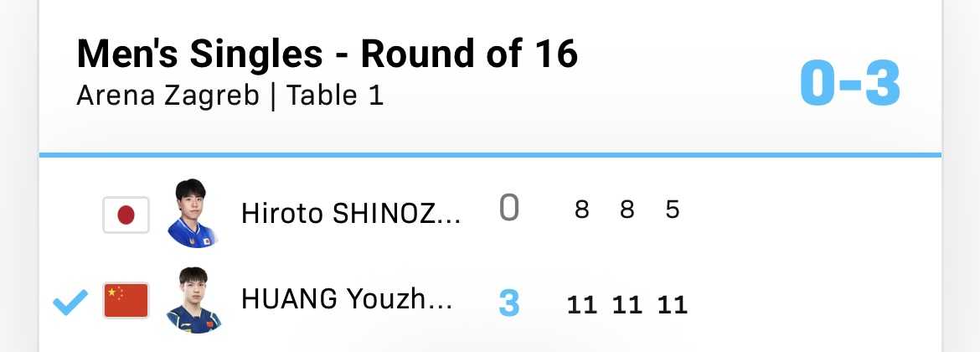Click Shinozuka's first game score 8
980x352 pixels.
(581, 210)
